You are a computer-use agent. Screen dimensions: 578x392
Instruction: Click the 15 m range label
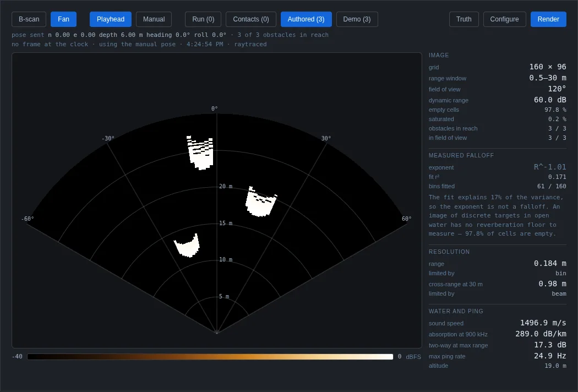tap(226, 224)
